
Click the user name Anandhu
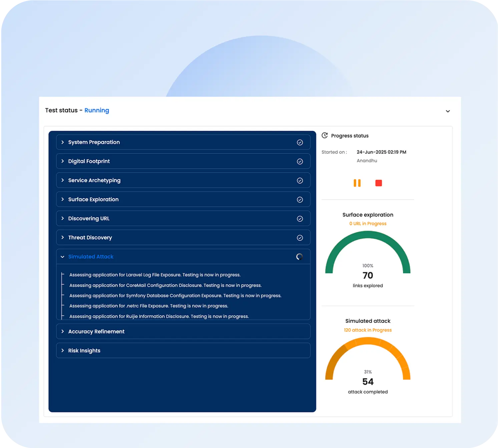[x=367, y=160]
